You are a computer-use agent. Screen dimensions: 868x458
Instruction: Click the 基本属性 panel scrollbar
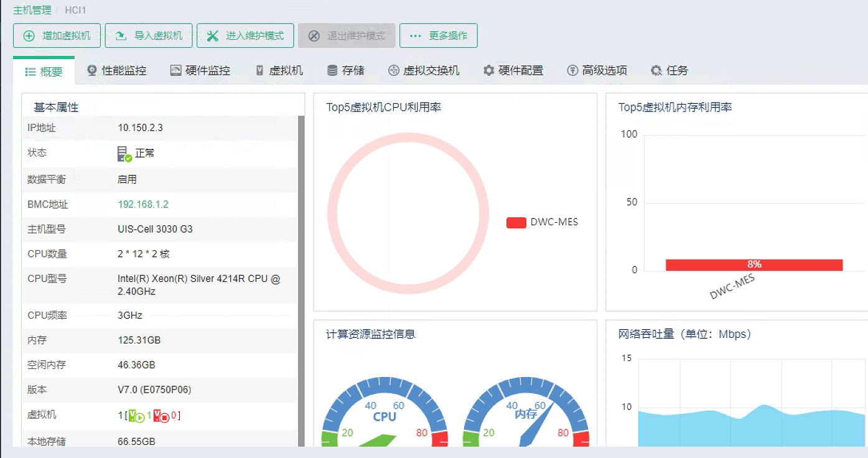tap(302, 280)
